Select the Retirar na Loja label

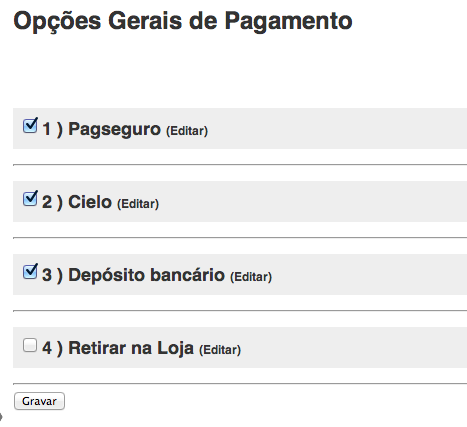tap(131, 348)
